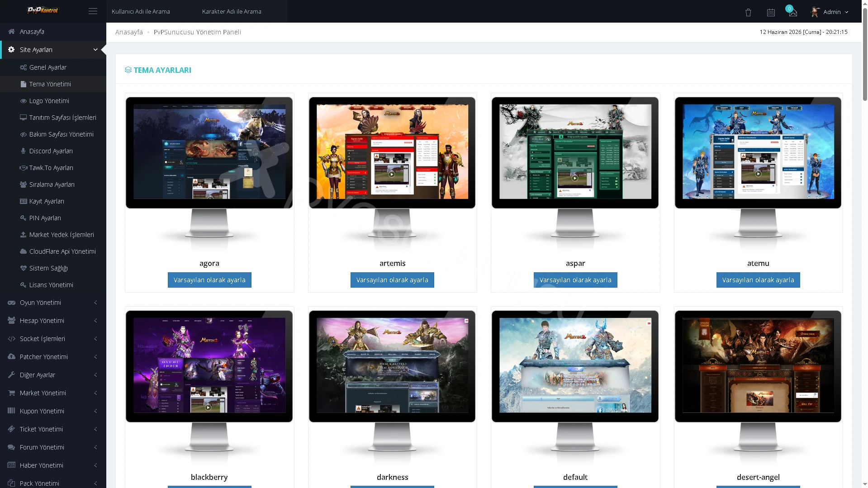Viewport: 868px width, 488px height.
Task: Collapse the Site Ayarları menu chevron
Action: tap(95, 50)
